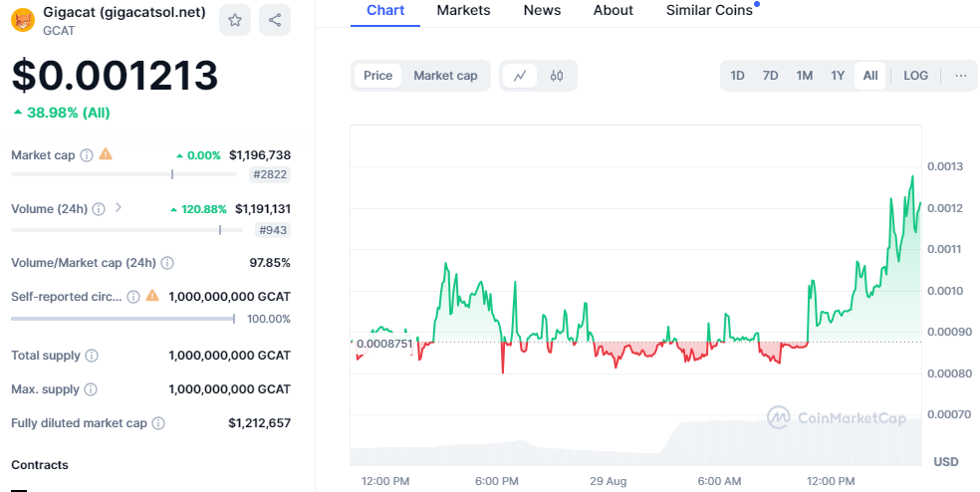Click the GCAT ticker symbol under name
980x492 pixels.
click(x=60, y=30)
